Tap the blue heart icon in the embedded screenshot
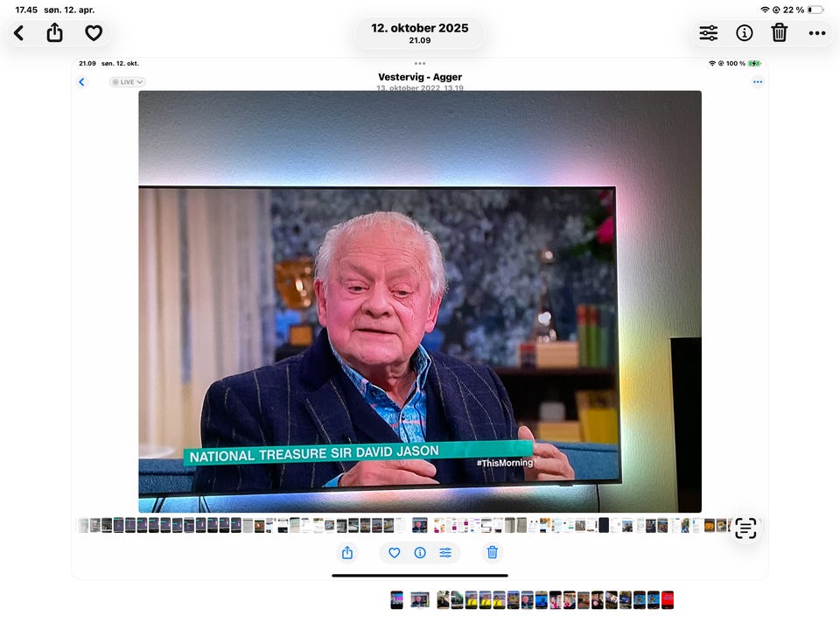The height and width of the screenshot is (630, 840). pyautogui.click(x=395, y=552)
